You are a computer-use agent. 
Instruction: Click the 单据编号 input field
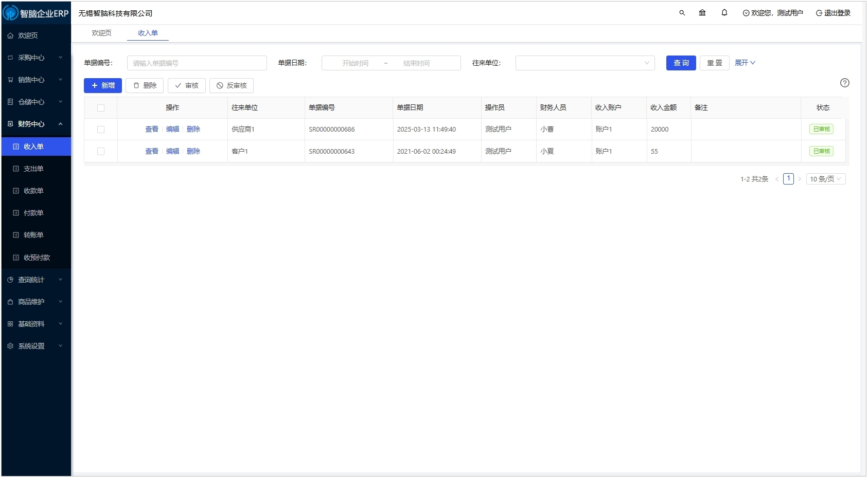pos(197,63)
